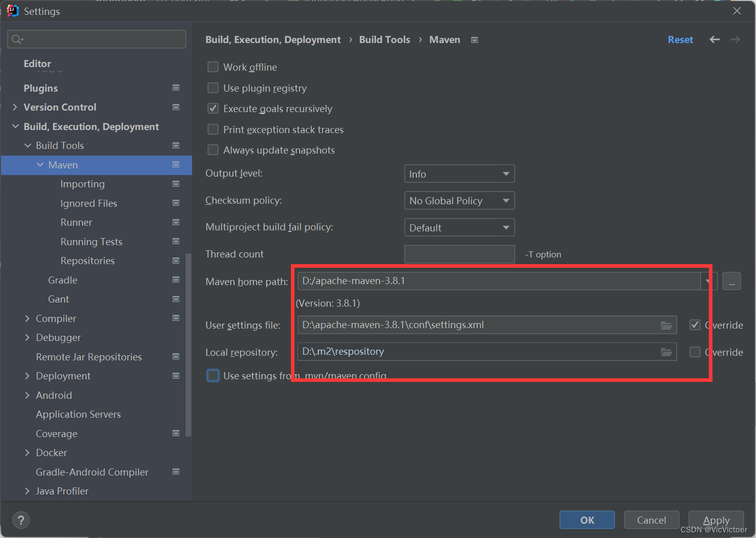Click the Maven home path browse button

[x=731, y=281]
